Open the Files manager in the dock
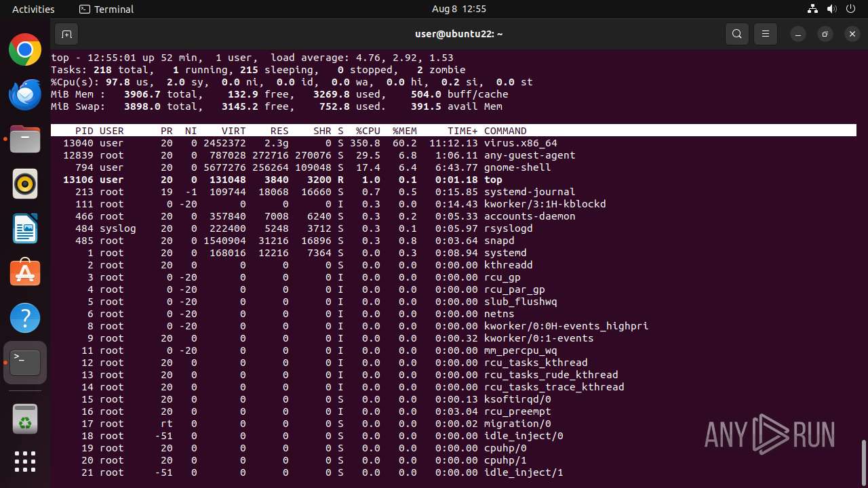This screenshot has width=868, height=488. click(x=25, y=140)
